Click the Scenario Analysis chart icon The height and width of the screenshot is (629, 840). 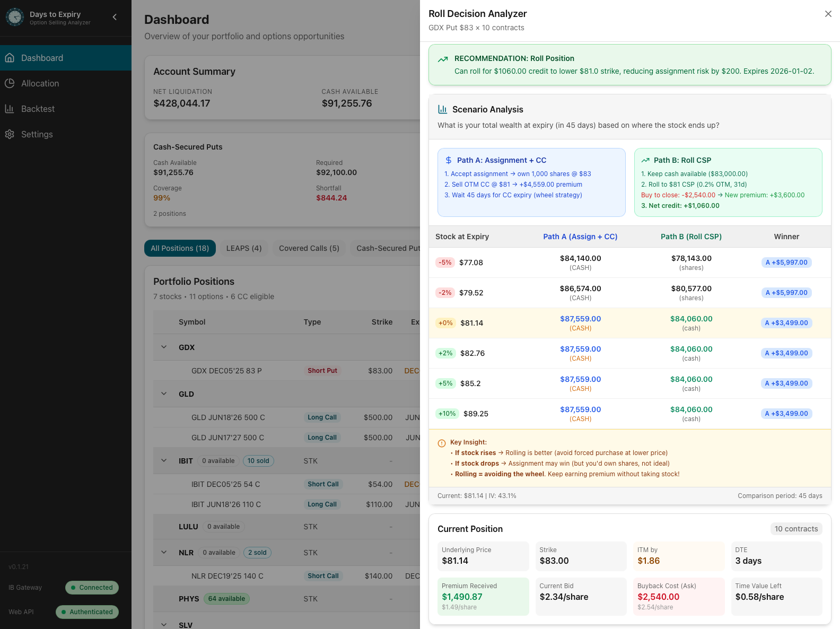pyautogui.click(x=442, y=109)
